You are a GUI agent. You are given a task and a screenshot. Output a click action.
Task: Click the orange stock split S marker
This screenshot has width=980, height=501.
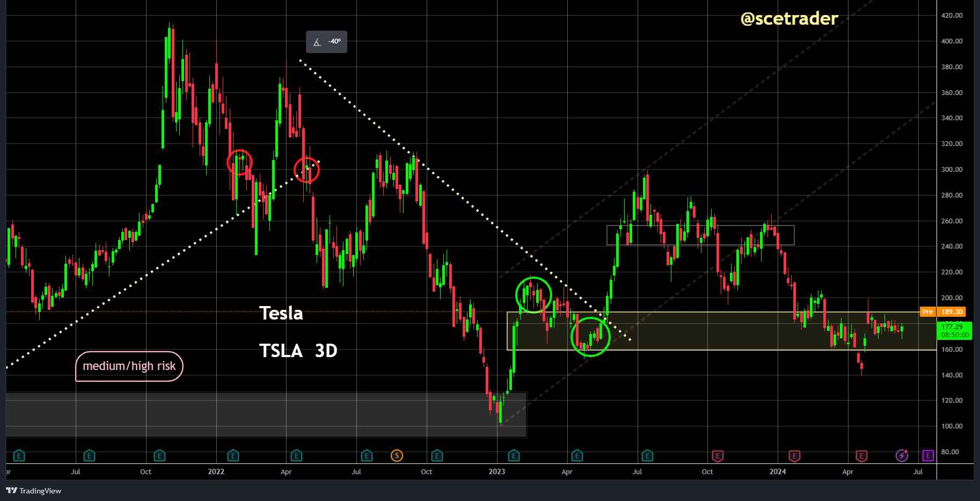(x=397, y=456)
